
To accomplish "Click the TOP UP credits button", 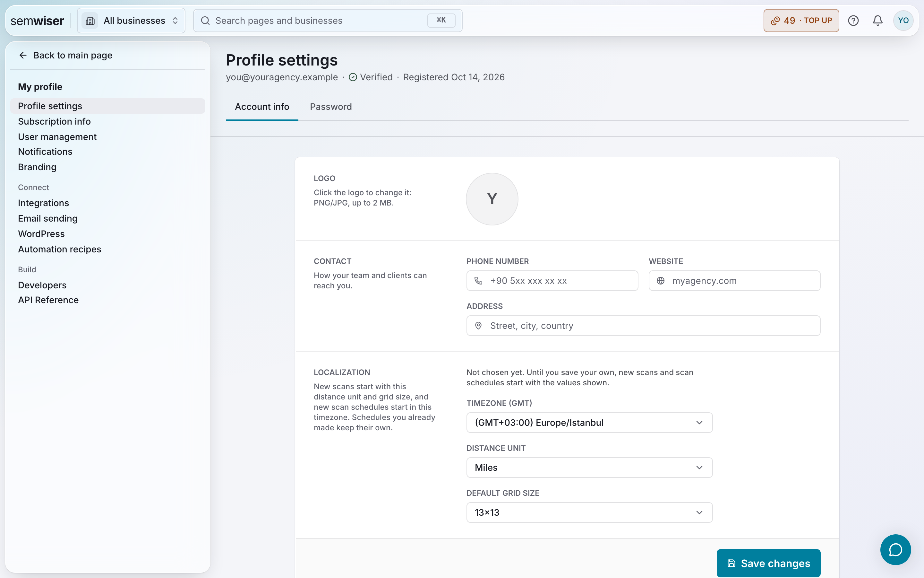I will (x=801, y=21).
